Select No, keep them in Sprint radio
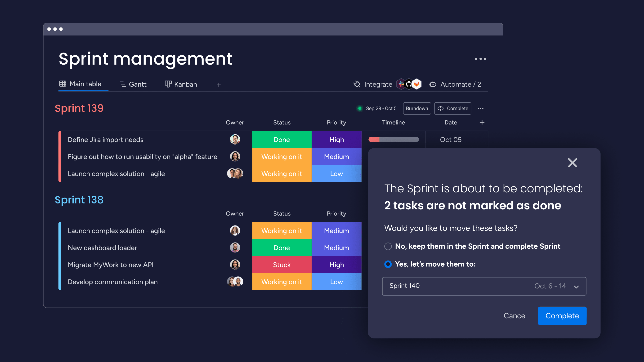Screen dimensions: 644x362 click(388, 246)
